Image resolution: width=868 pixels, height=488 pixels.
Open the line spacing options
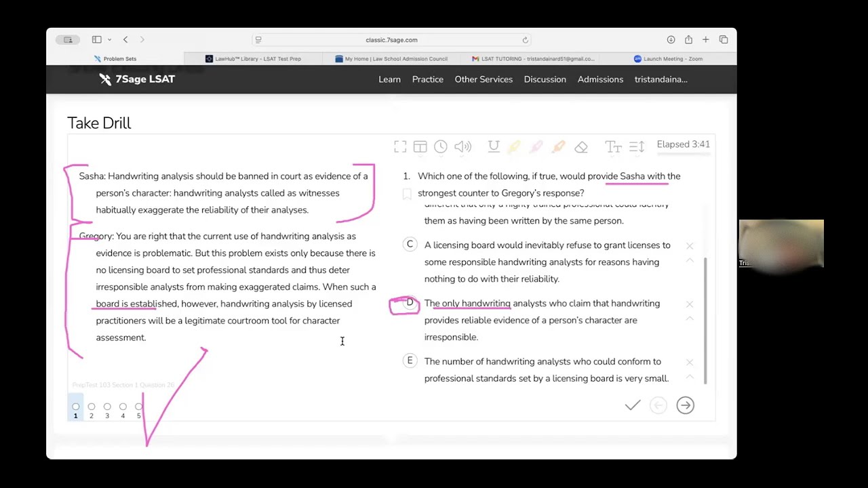(x=637, y=147)
